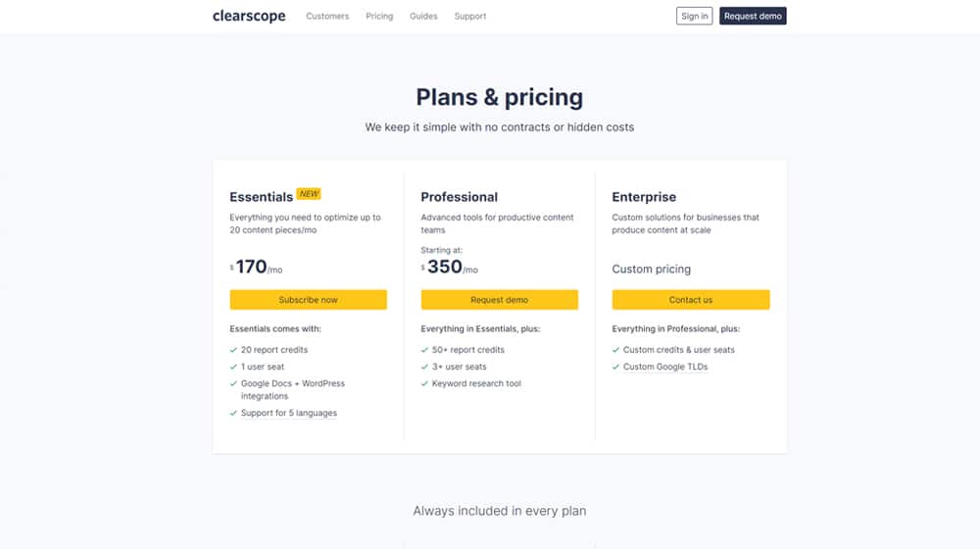Screen dimensions: 980x549
Task: Go to the Pricing nav link
Action: pos(379,17)
